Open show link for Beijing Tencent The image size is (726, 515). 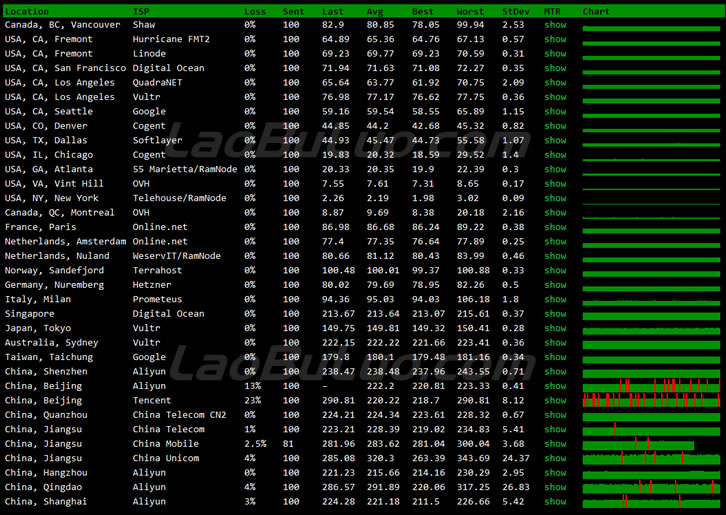[x=555, y=401]
